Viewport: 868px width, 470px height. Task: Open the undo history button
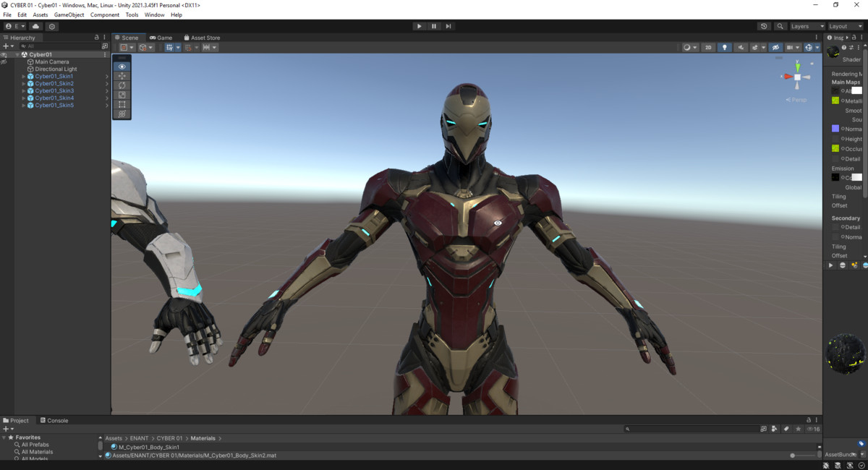pos(764,26)
